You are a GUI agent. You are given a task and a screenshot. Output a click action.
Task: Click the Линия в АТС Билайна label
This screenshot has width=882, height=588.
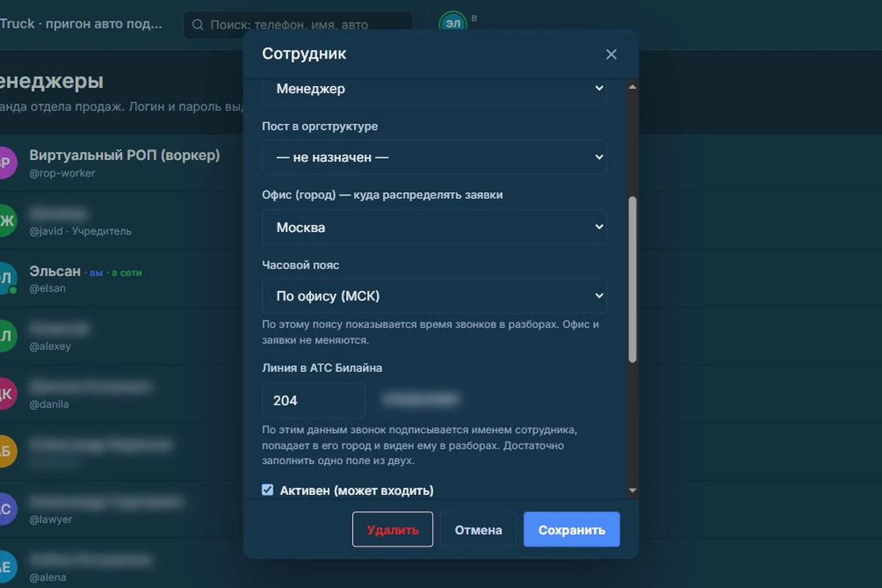(322, 368)
